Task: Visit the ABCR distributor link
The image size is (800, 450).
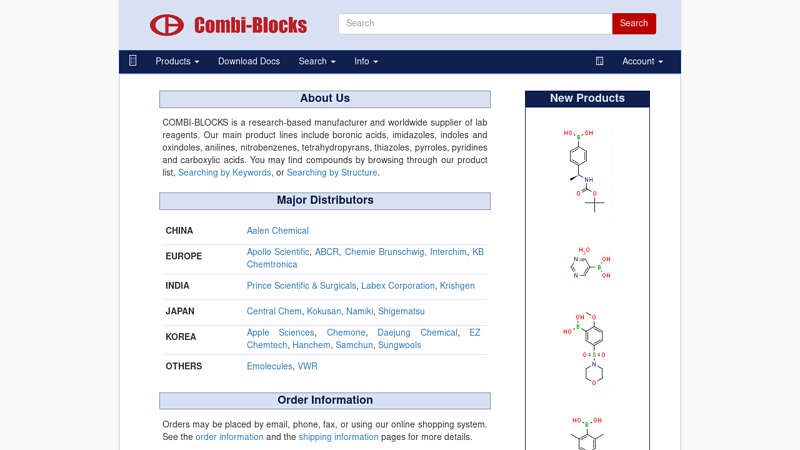Action: coord(327,252)
